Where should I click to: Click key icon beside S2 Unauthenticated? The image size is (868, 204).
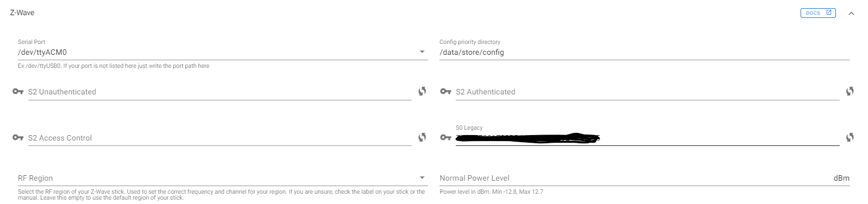[18, 92]
